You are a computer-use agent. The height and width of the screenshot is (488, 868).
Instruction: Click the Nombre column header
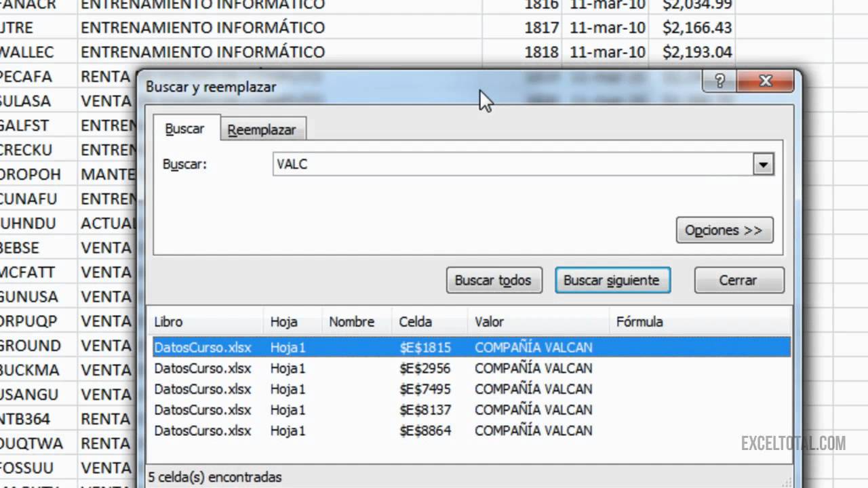pos(357,322)
